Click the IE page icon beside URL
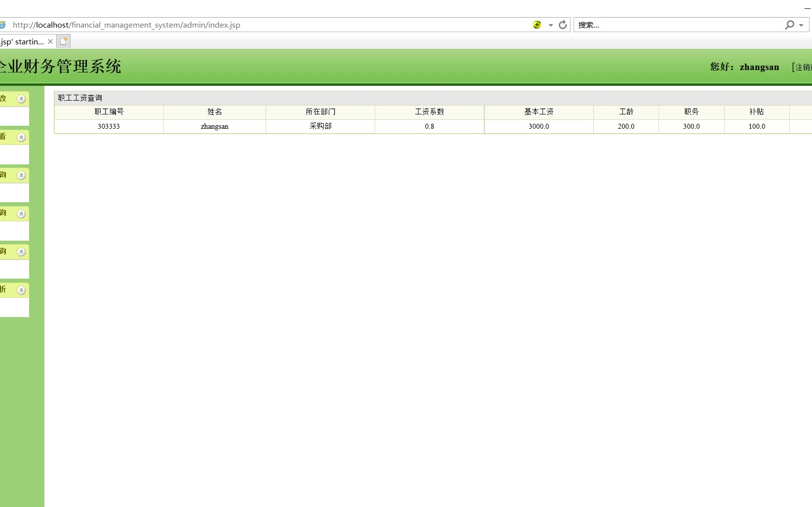The image size is (812, 507). [x=2, y=25]
